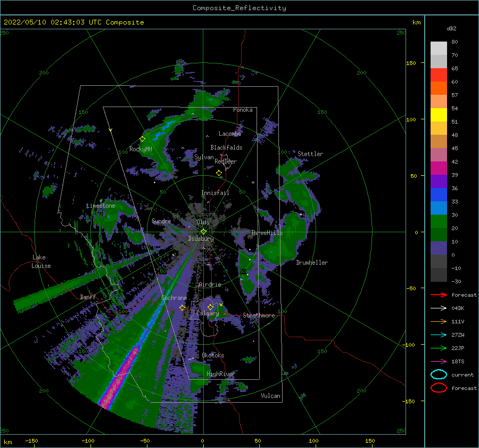Click the magenta 18TS arrow icon

click(439, 362)
